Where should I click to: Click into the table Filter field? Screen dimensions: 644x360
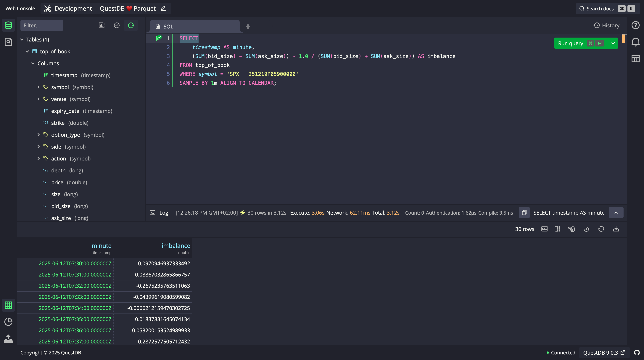click(42, 25)
